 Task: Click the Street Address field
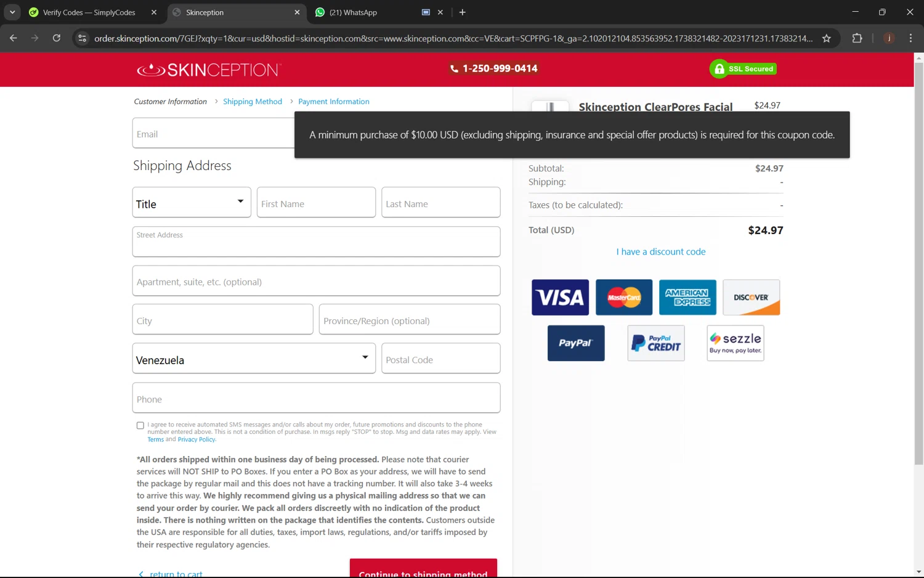316,242
